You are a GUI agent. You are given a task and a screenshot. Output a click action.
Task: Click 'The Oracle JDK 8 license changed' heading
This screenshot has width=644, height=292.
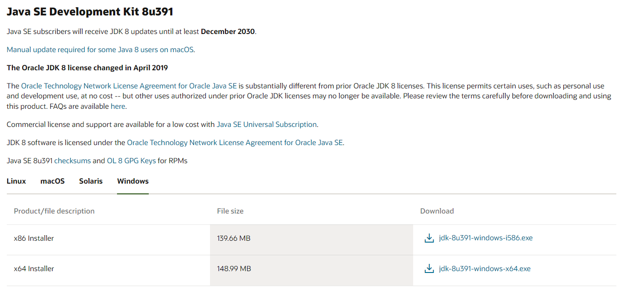[x=88, y=68]
